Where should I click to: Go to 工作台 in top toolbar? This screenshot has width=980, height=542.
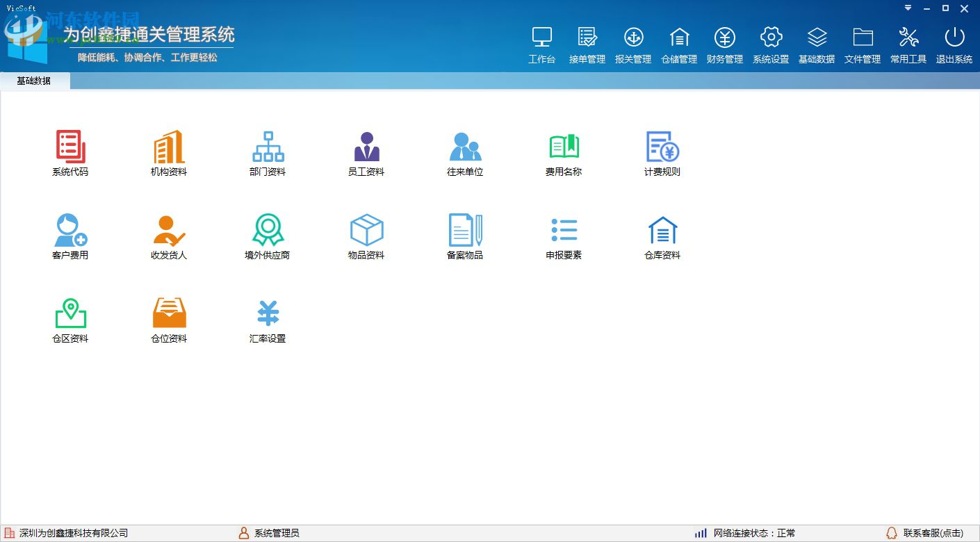pyautogui.click(x=541, y=45)
